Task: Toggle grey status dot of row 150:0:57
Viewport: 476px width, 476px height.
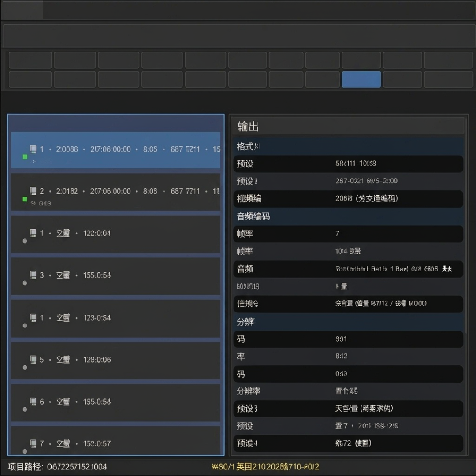Action: coord(25,451)
